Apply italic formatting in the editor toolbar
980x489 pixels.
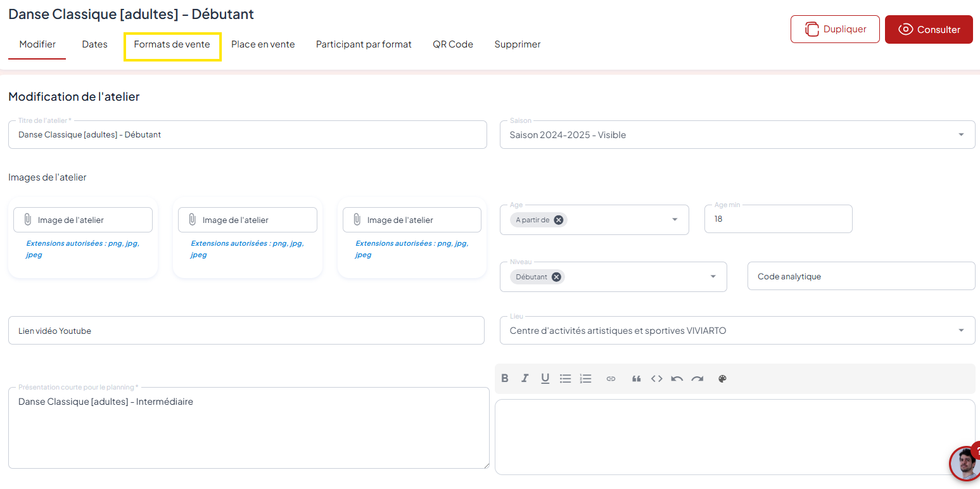(x=525, y=379)
